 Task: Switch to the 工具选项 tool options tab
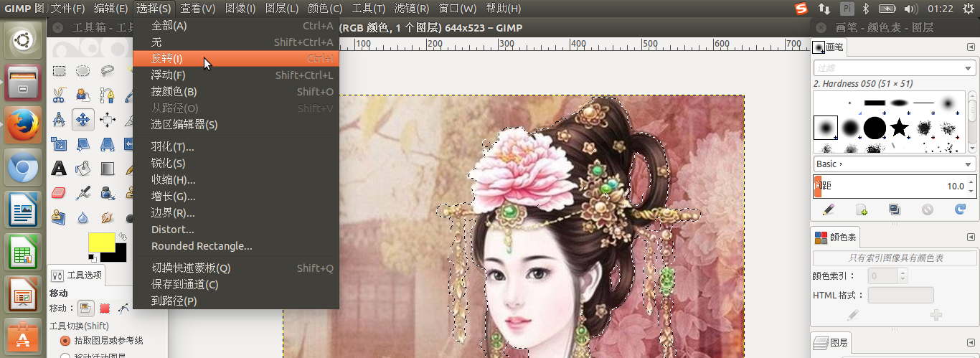[77, 275]
